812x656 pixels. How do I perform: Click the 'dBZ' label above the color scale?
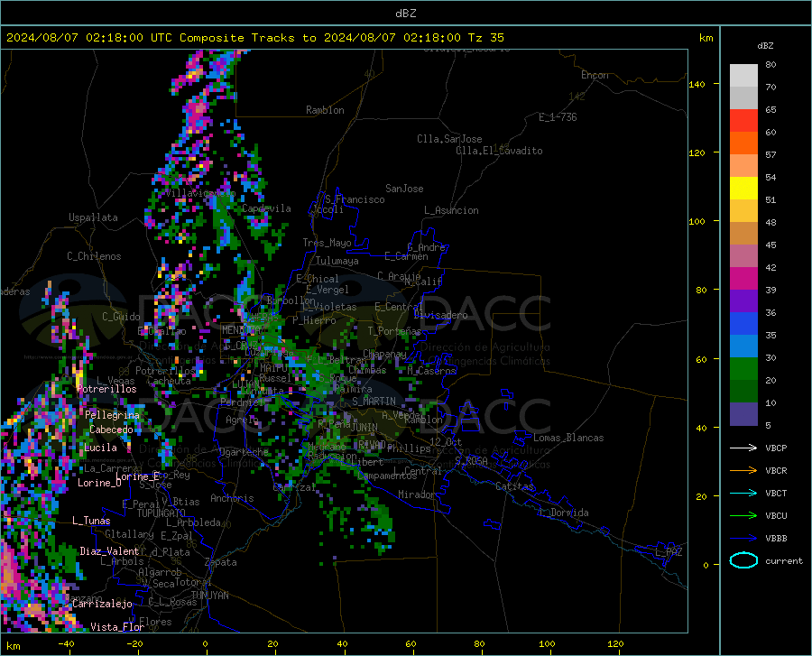[765, 45]
